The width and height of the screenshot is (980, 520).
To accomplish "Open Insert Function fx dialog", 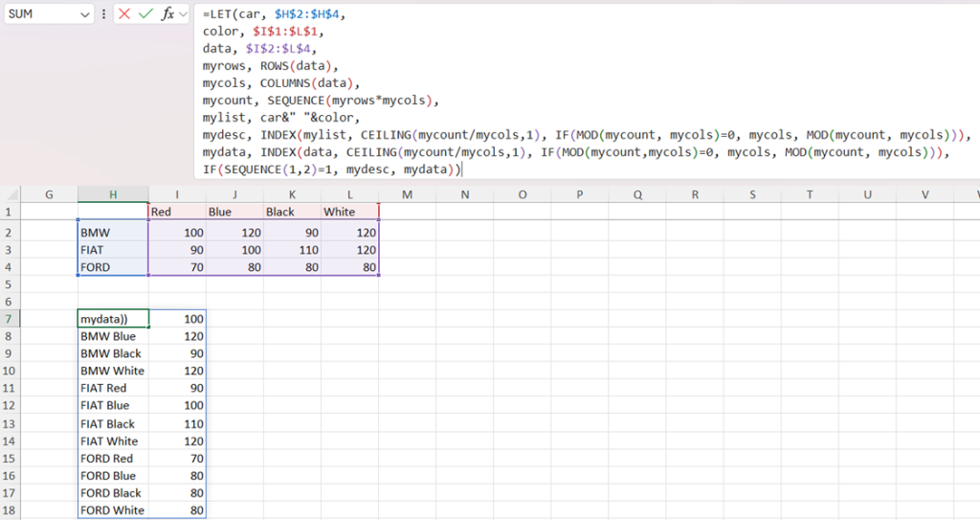I will pyautogui.click(x=167, y=13).
